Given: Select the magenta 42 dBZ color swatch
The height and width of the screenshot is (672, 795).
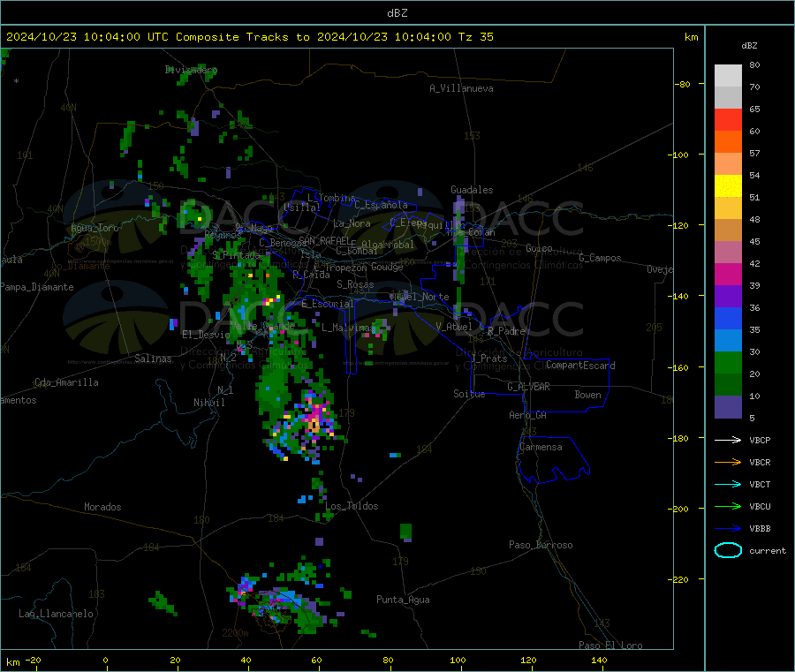Looking at the screenshot, I should pos(728,274).
